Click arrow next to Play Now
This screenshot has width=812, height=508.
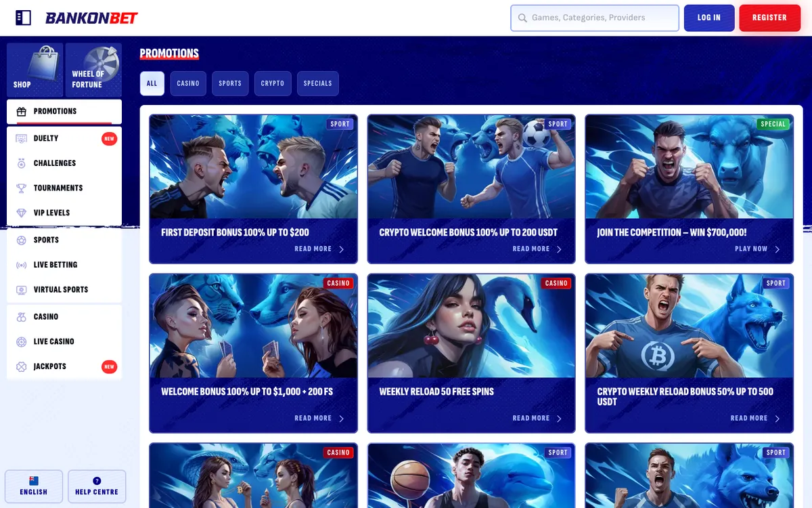[x=777, y=249]
